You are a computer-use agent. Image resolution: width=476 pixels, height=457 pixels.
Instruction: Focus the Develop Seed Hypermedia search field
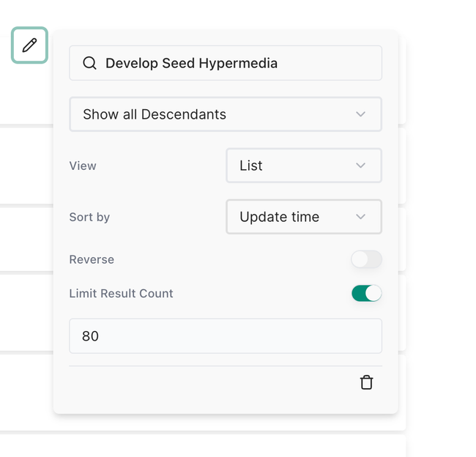point(234,63)
